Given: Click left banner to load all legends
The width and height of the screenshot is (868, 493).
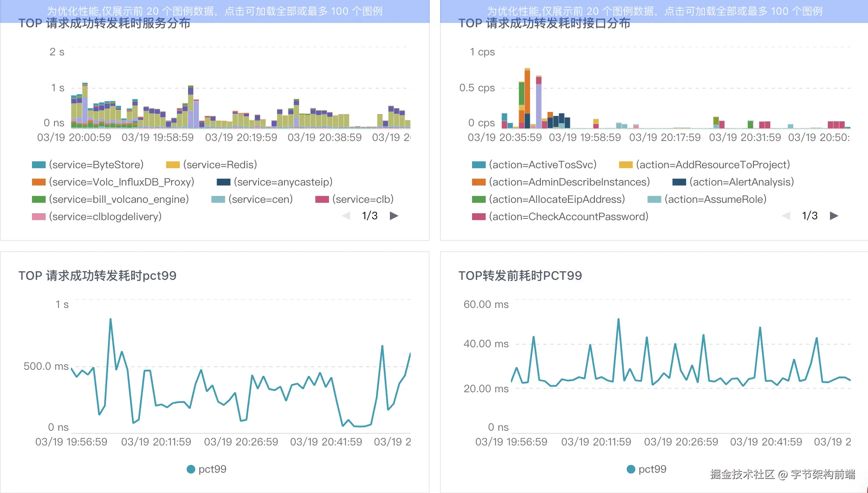Looking at the screenshot, I should (x=214, y=11).
